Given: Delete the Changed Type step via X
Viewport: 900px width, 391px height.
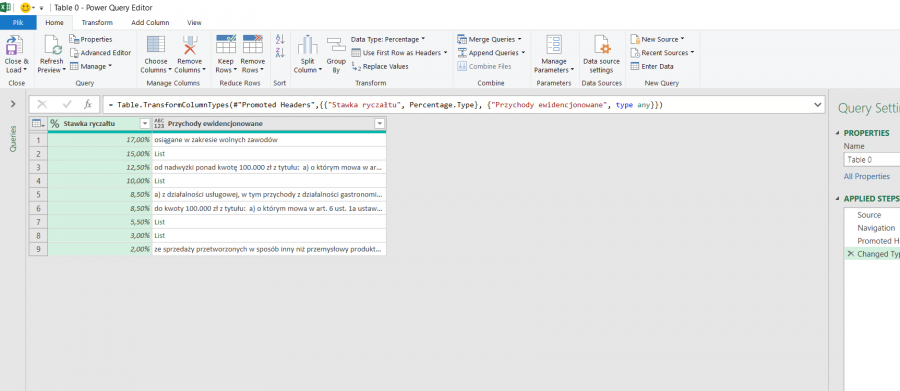Looking at the screenshot, I should pyautogui.click(x=850, y=253).
